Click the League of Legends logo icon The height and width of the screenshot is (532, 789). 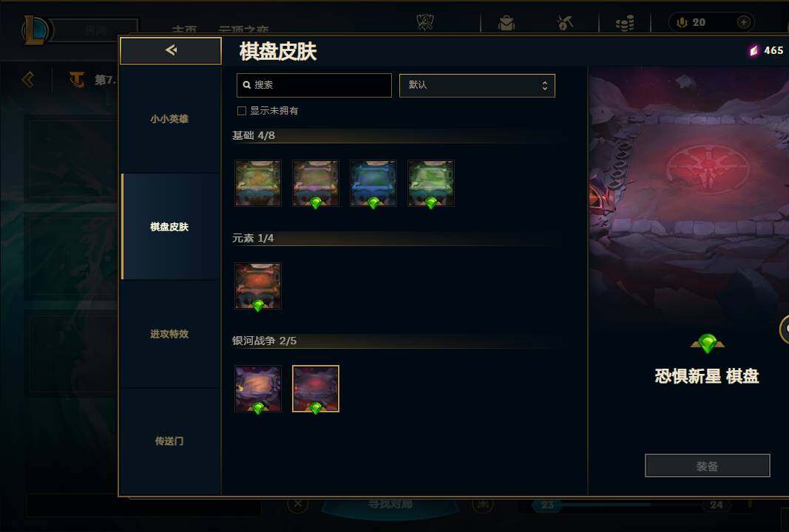click(35, 30)
